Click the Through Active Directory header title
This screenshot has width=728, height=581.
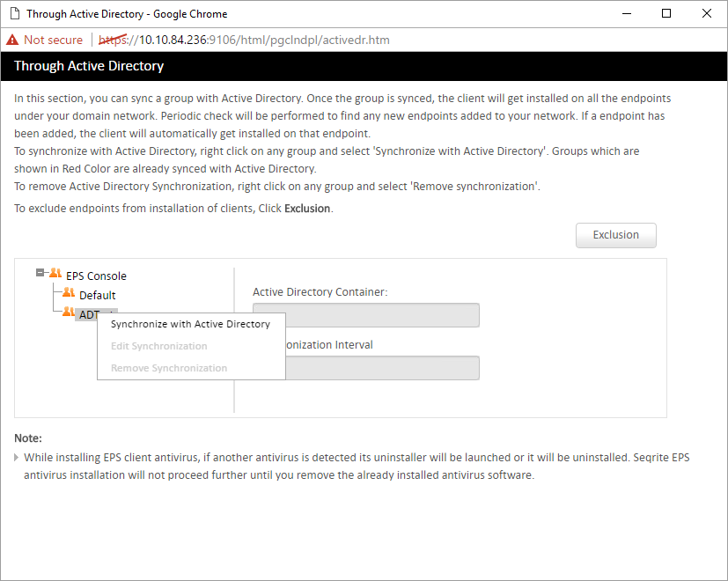(89, 66)
